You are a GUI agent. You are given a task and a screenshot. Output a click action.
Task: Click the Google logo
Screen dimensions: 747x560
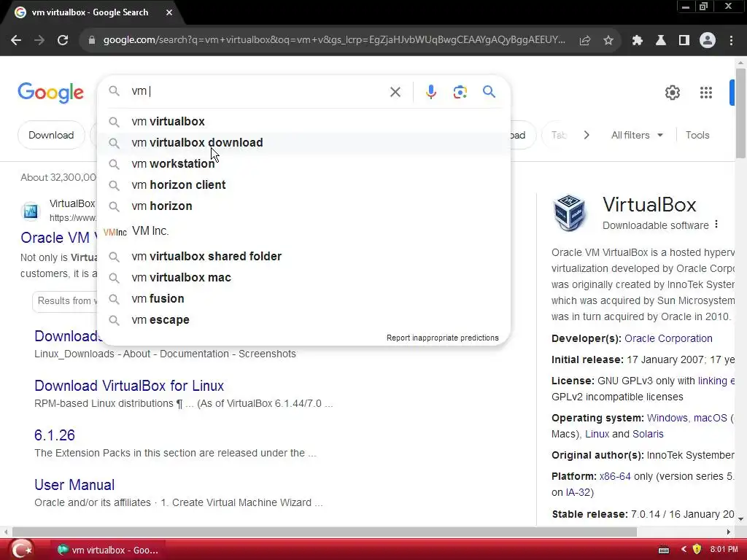point(51,93)
